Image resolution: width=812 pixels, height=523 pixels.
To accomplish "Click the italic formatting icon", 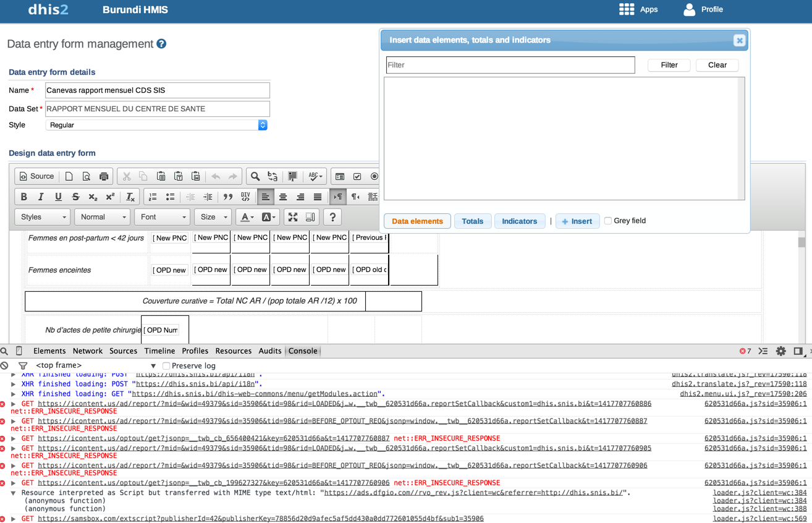I will 41,197.
